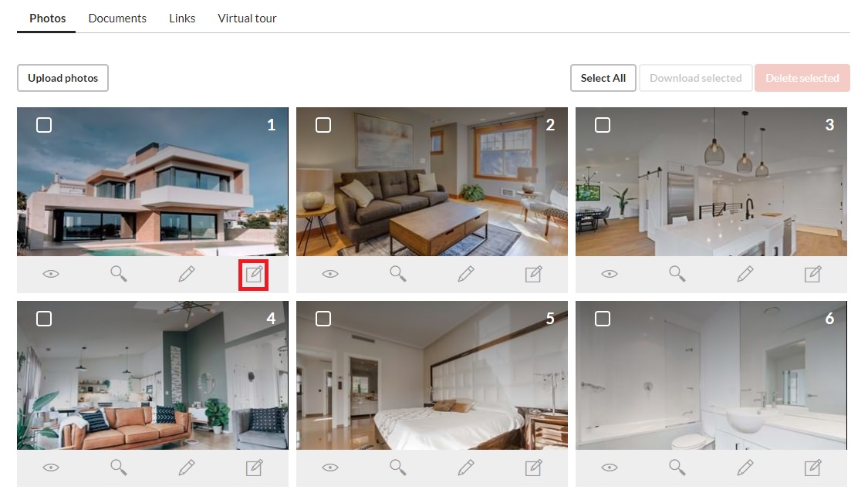Click the magnifier icon under photo 5
The height and width of the screenshot is (493, 868).
(x=397, y=468)
